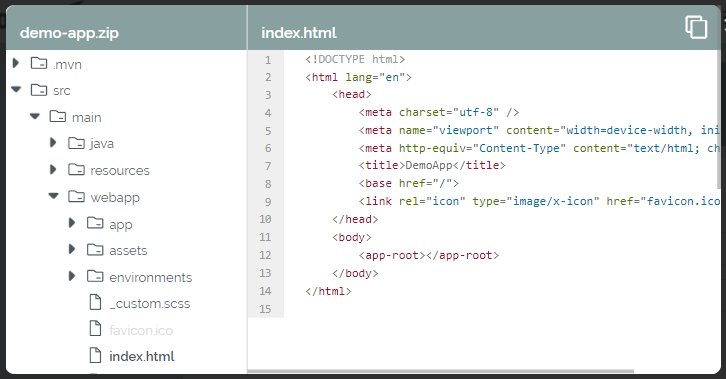Click line number 15 in the gutter
The height and width of the screenshot is (379, 726).
pos(265,309)
